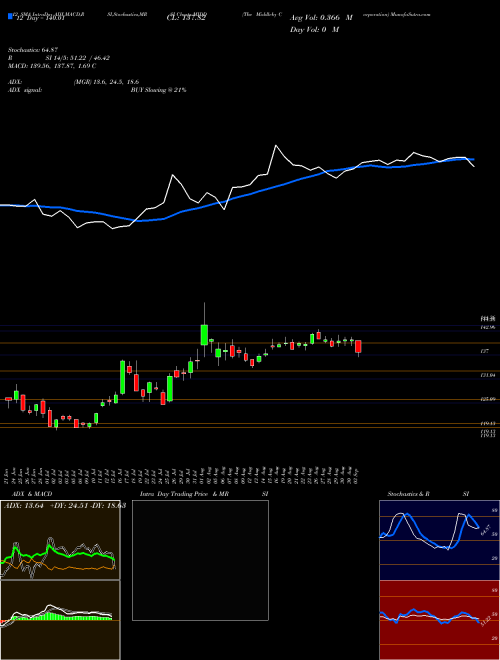Click the blue moving average line end
This screenshot has width=500, height=660.
[x=473, y=159]
